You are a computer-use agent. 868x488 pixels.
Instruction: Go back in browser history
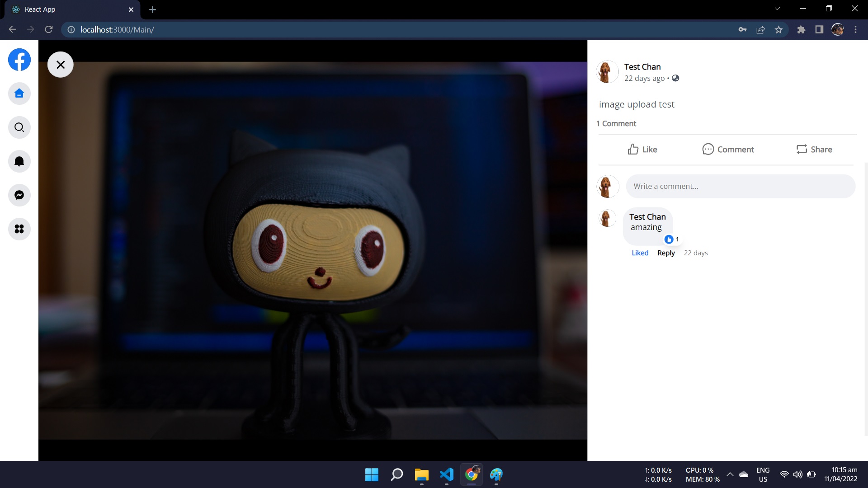click(12, 29)
